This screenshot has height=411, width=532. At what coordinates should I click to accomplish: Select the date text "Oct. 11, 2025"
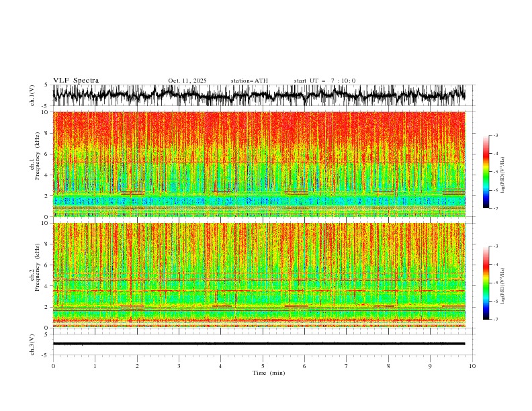click(x=187, y=81)
